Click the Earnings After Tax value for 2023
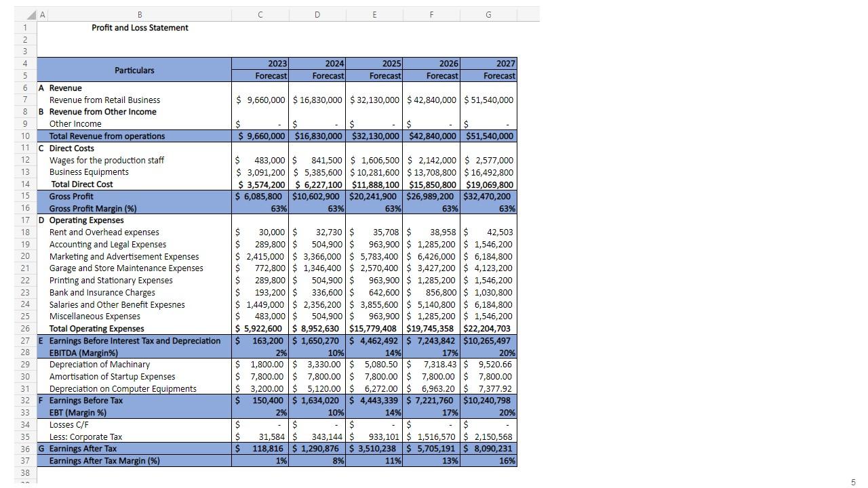Viewport: 868px width, 488px height. click(x=260, y=448)
